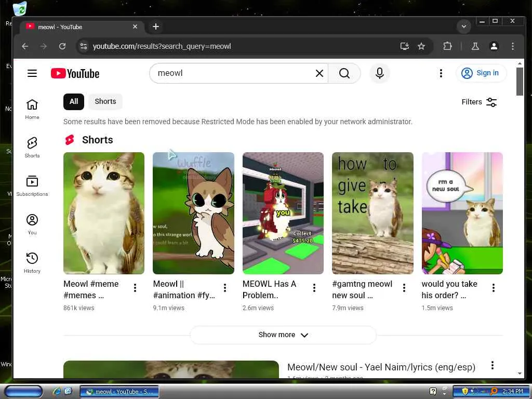This screenshot has width=532, height=399.
Task: Open Meowl/New soul Yael Naim video title
Action: click(x=381, y=367)
